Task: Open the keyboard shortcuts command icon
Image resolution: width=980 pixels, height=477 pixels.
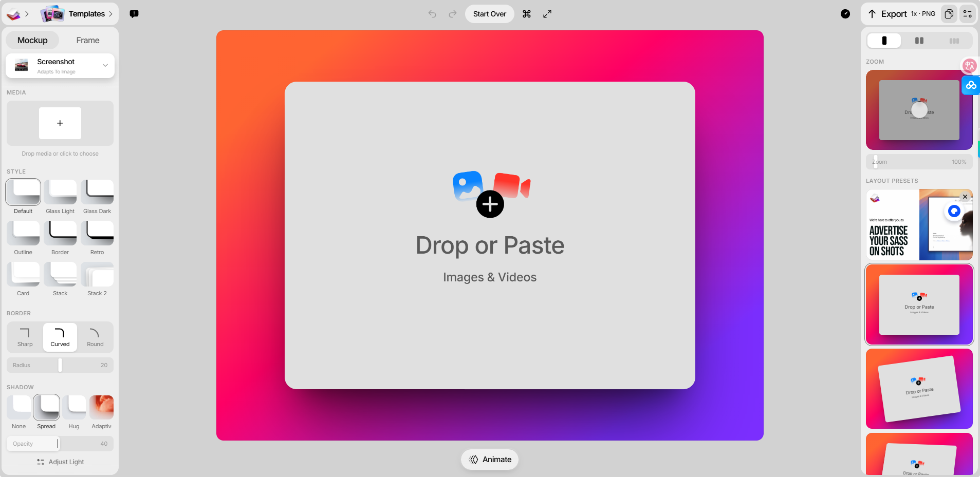Action: (527, 14)
